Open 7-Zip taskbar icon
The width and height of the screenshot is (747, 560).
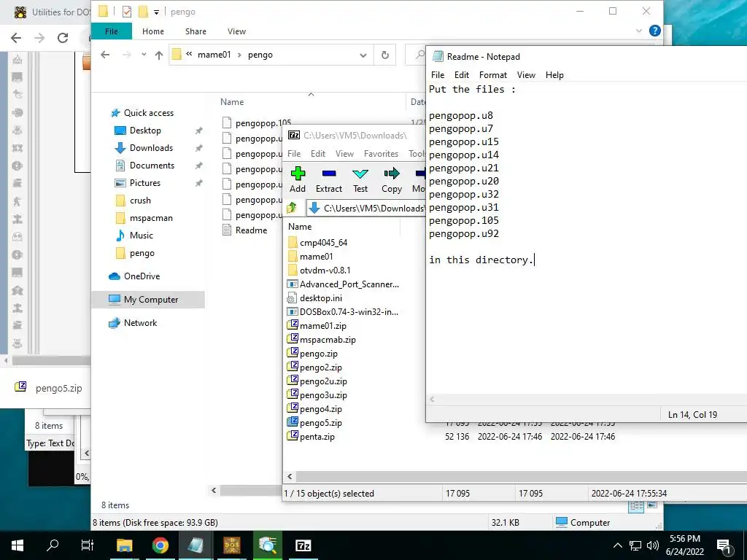pos(303,545)
